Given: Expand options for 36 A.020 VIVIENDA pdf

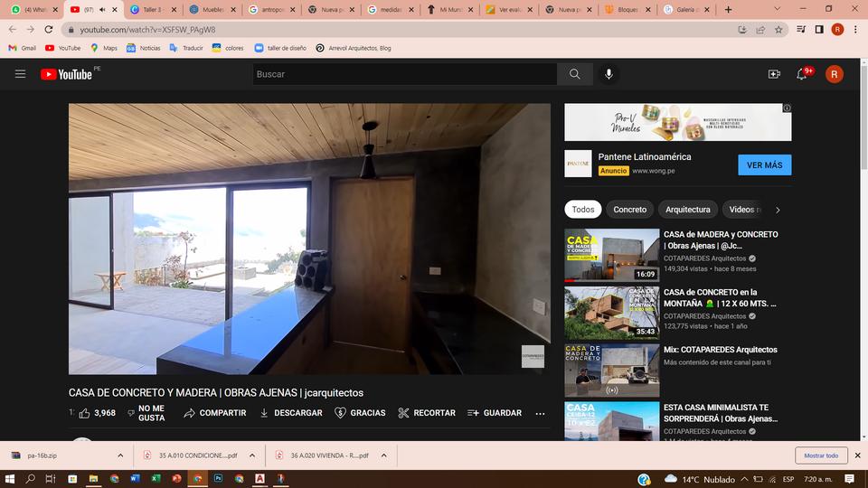Looking at the screenshot, I should pyautogui.click(x=383, y=455).
